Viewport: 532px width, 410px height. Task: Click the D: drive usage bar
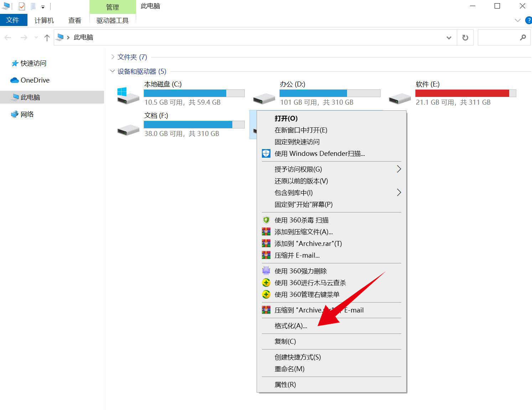pyautogui.click(x=330, y=93)
